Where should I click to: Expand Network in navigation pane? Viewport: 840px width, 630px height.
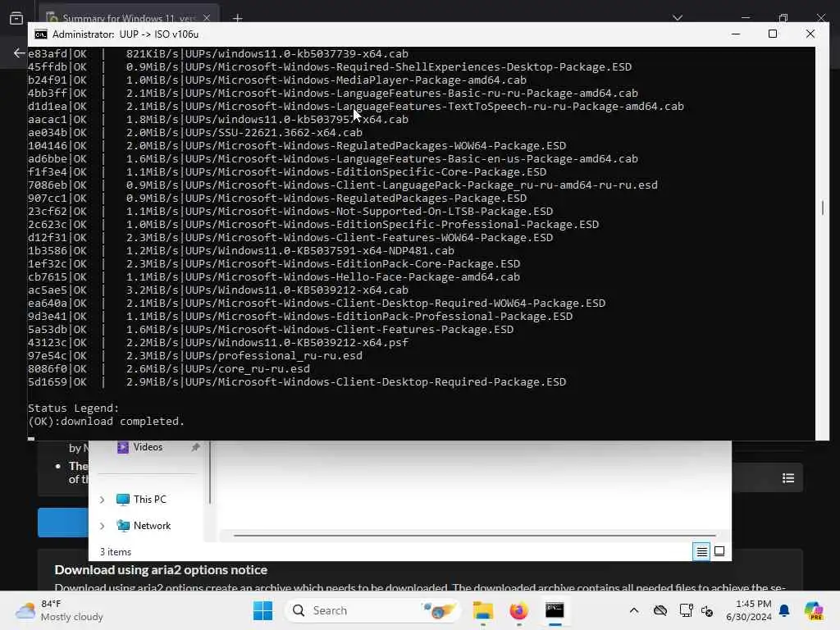coord(102,526)
